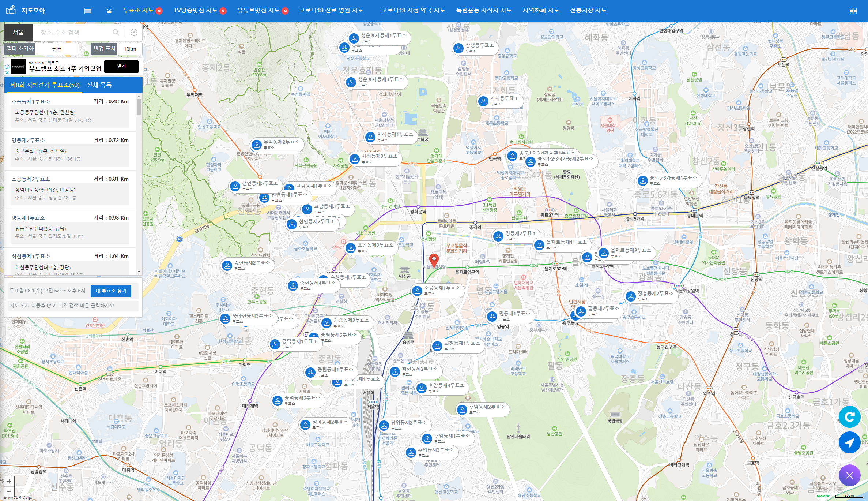Viewport: 868px width, 501px height.
Task: Select the 충현동제2투표소 marker
Action: 248,265
